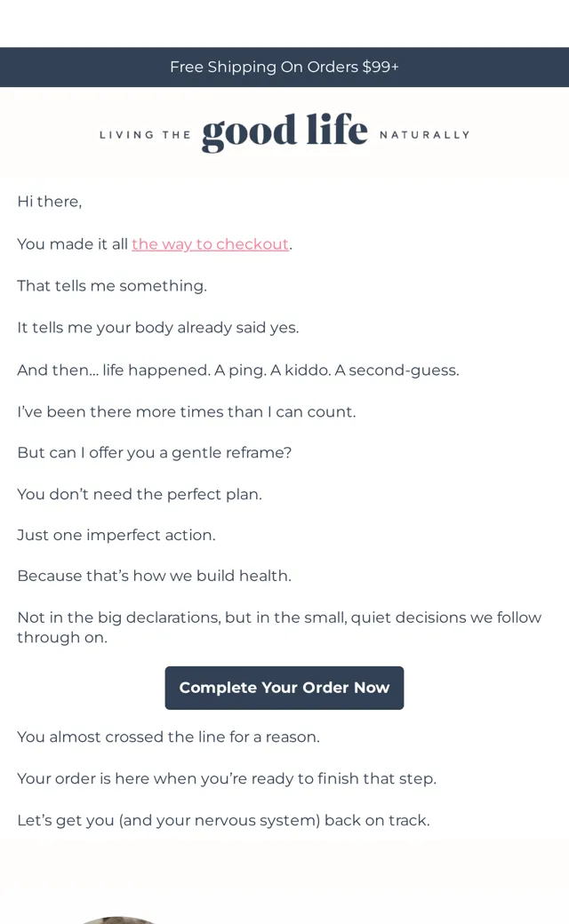
Task: Click the 'gentle reframe?' question line
Action: click(155, 452)
